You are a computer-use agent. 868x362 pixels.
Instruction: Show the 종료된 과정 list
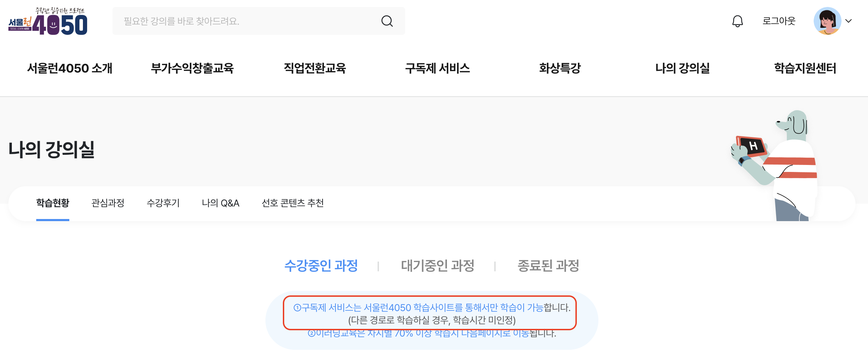(x=548, y=266)
